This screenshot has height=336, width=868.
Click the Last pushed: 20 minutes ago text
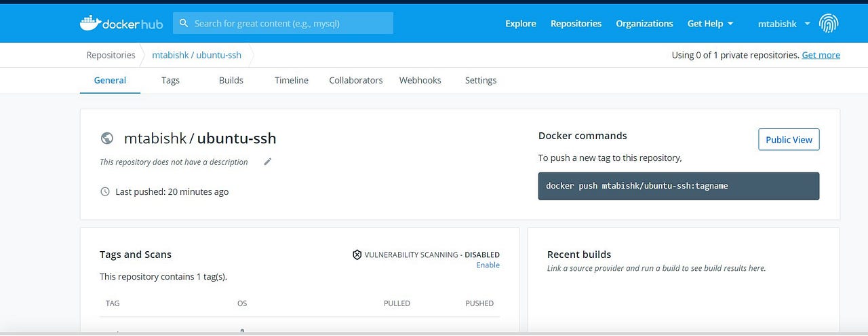click(x=172, y=191)
